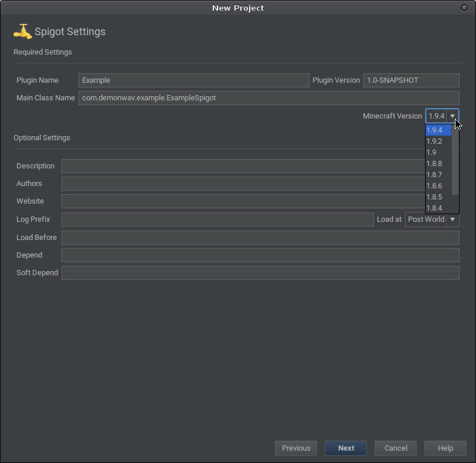Screen dimensions: 476x463
Task: Click into the Soft Depend field
Action: [260, 273]
